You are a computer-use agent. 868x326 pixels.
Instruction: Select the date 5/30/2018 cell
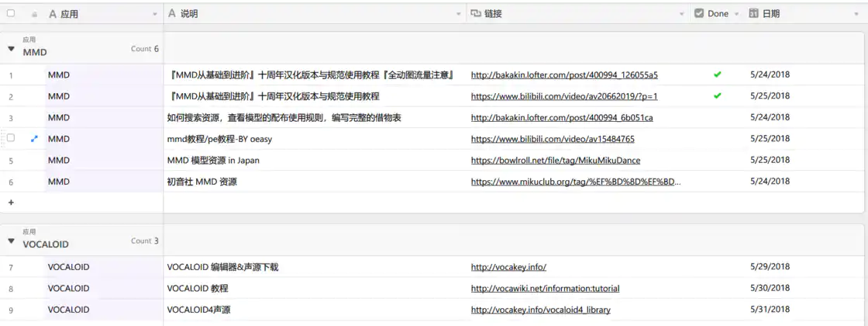804,288
